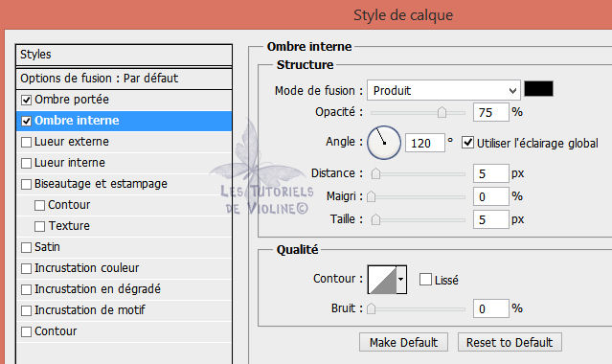Select the Ombre portée style row
Image resolution: width=612 pixels, height=364 pixels.
click(125, 100)
